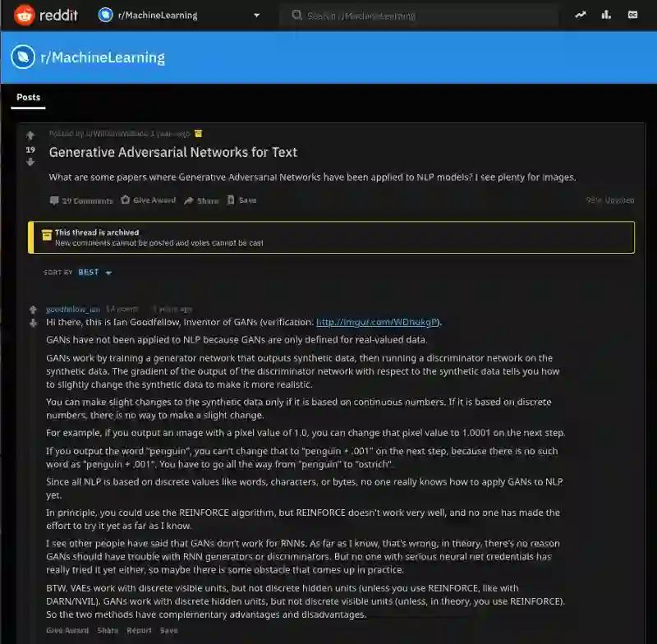The width and height of the screenshot is (657, 644).
Task: Downvote goodfellow_ian's comment
Action: (33, 323)
